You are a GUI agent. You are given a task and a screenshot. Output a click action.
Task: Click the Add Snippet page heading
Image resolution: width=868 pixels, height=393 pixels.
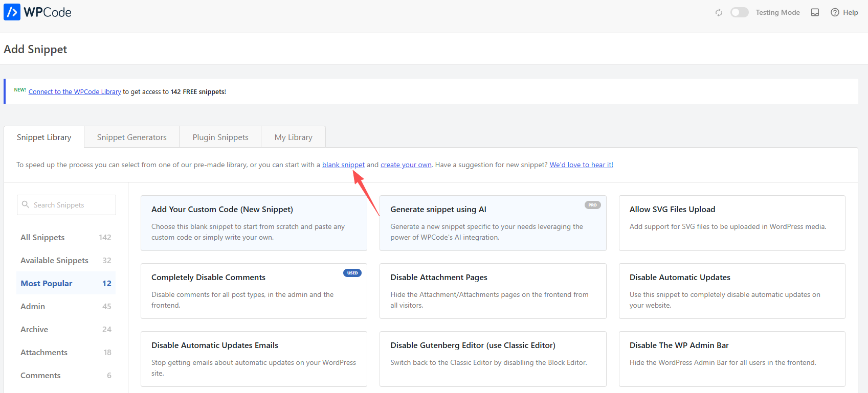(x=35, y=49)
